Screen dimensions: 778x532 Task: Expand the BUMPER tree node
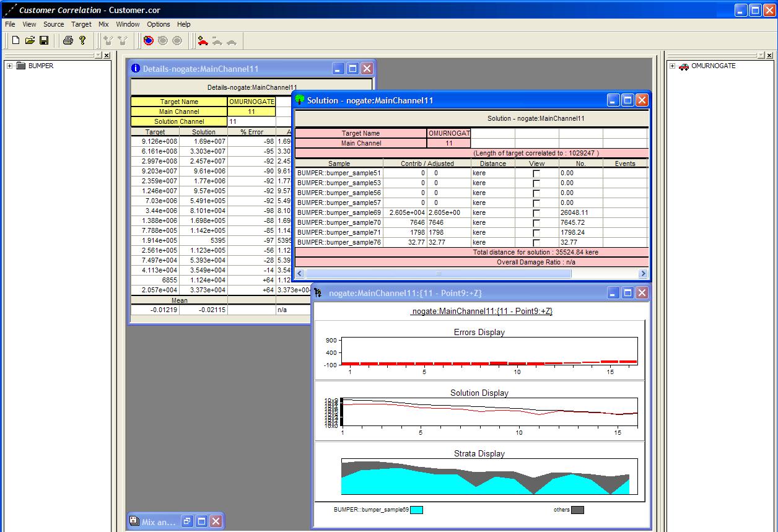[10, 66]
